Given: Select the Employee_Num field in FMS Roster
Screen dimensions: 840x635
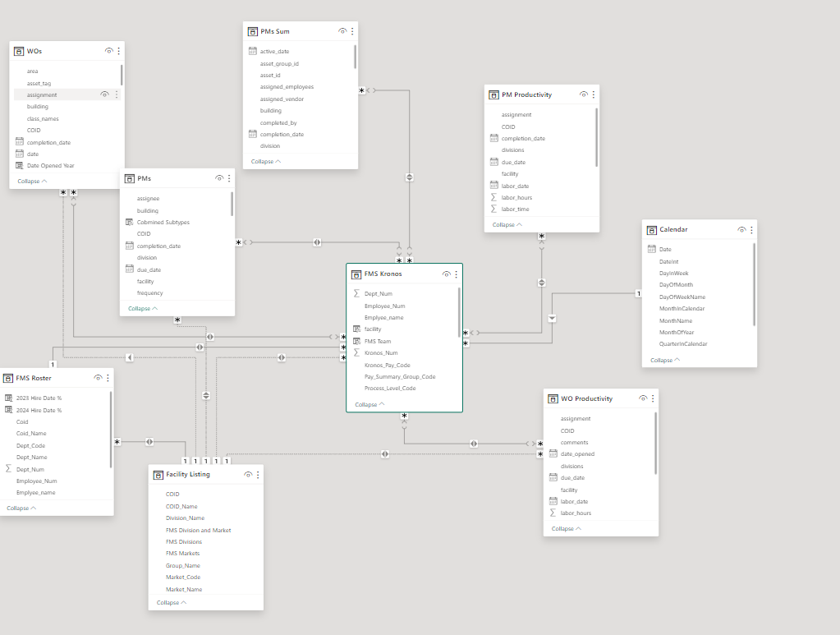Looking at the screenshot, I should (x=36, y=481).
